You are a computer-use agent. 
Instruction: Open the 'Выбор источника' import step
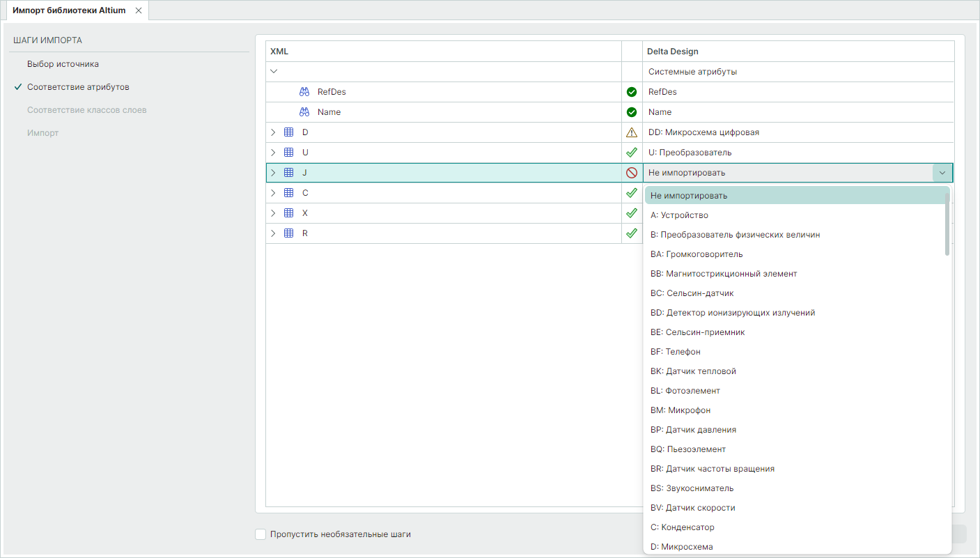63,64
